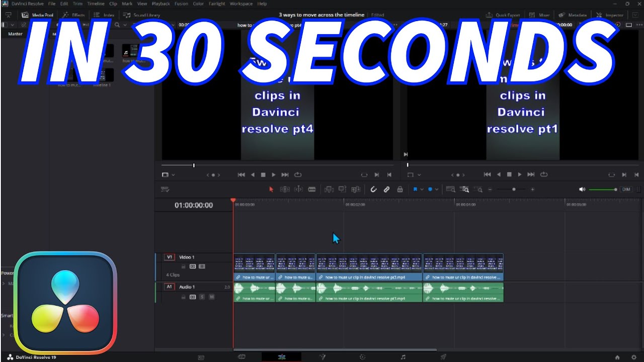
Task: Mute the monitor speaker icon
Action: coord(582,190)
